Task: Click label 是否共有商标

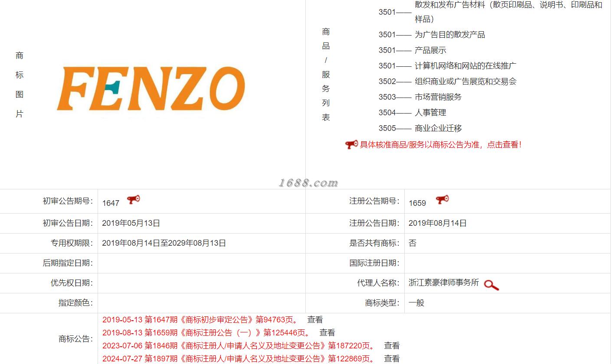Action: [x=374, y=243]
